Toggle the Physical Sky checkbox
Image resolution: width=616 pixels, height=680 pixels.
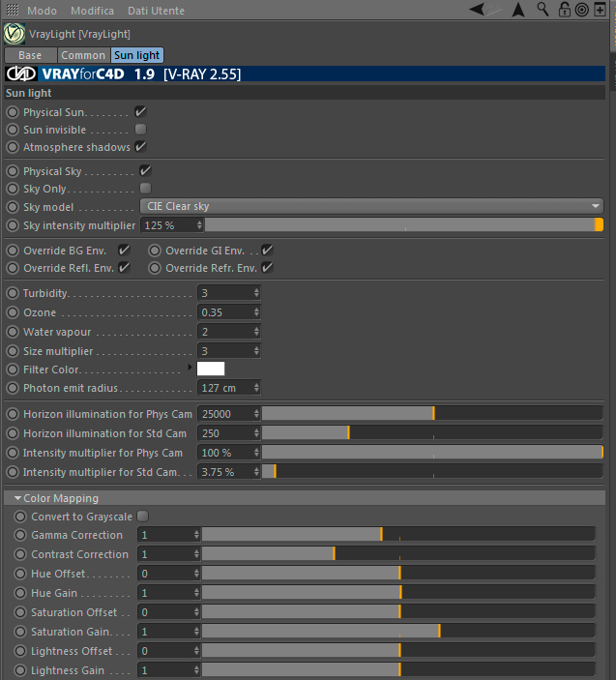[x=145, y=171]
